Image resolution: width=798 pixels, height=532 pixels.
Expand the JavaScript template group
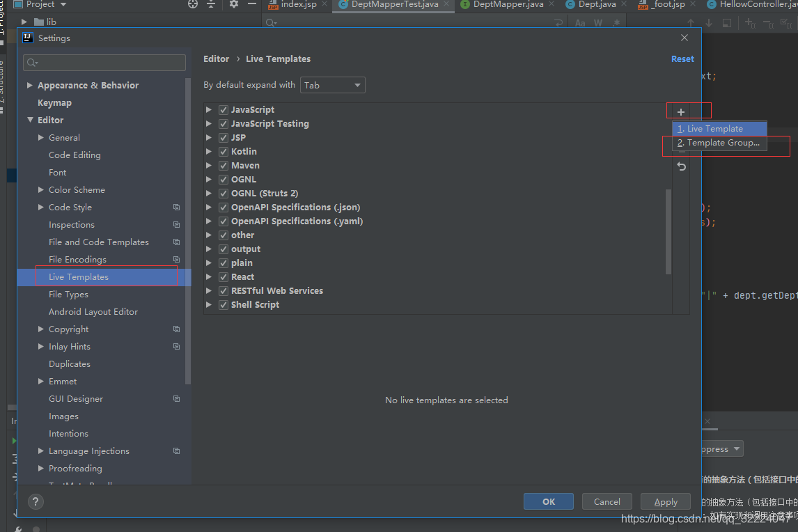(x=209, y=109)
